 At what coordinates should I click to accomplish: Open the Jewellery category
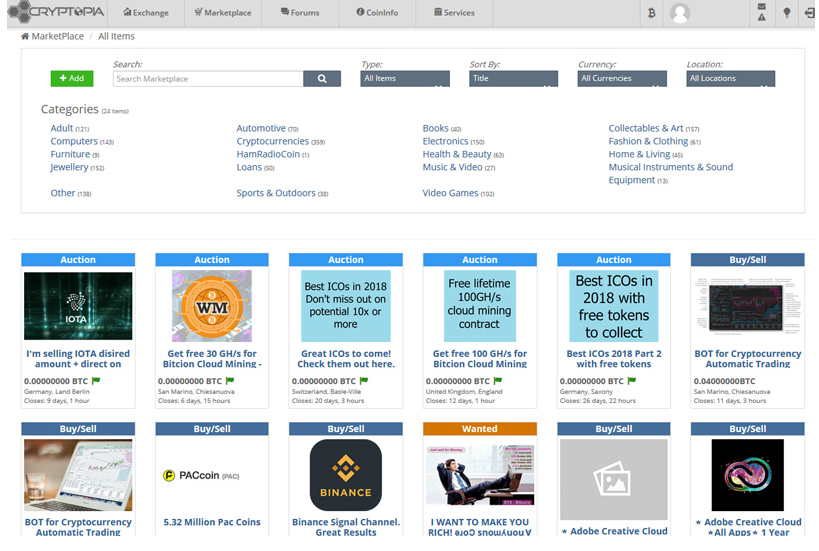69,167
